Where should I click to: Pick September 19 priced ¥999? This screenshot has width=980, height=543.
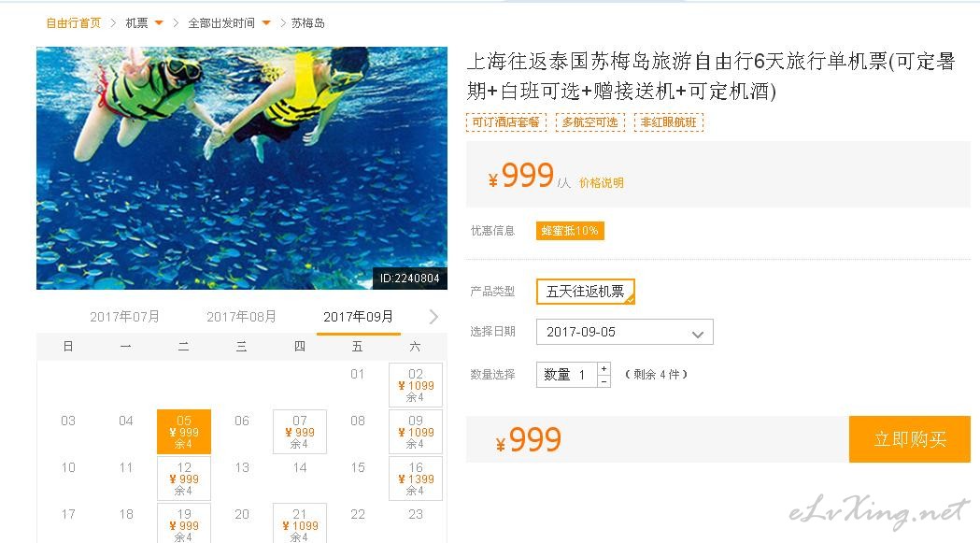click(184, 523)
